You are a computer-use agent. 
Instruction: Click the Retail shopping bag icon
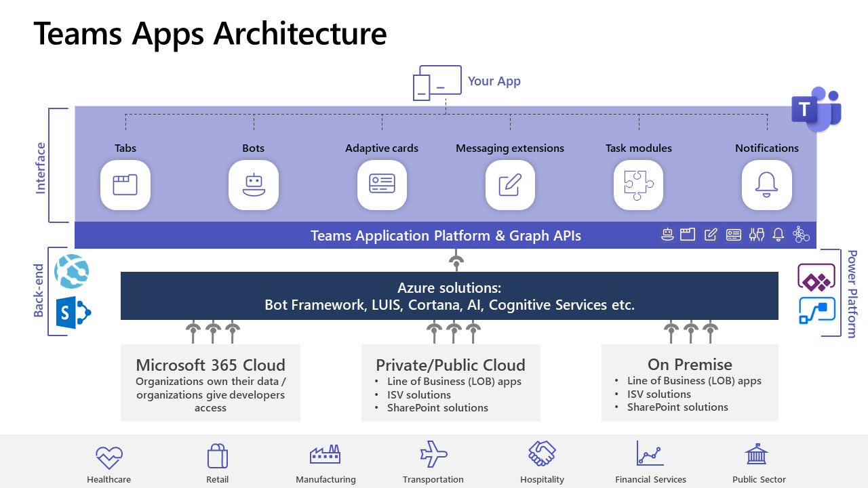point(217,455)
